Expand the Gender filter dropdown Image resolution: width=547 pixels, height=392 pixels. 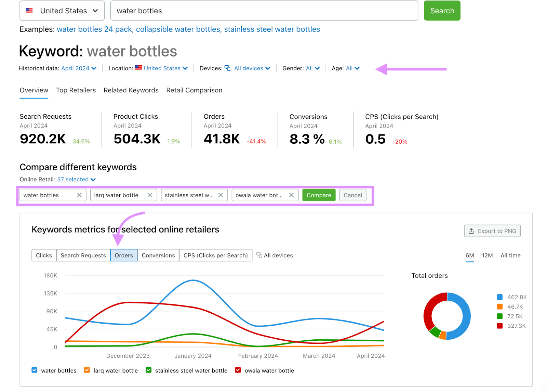point(312,68)
